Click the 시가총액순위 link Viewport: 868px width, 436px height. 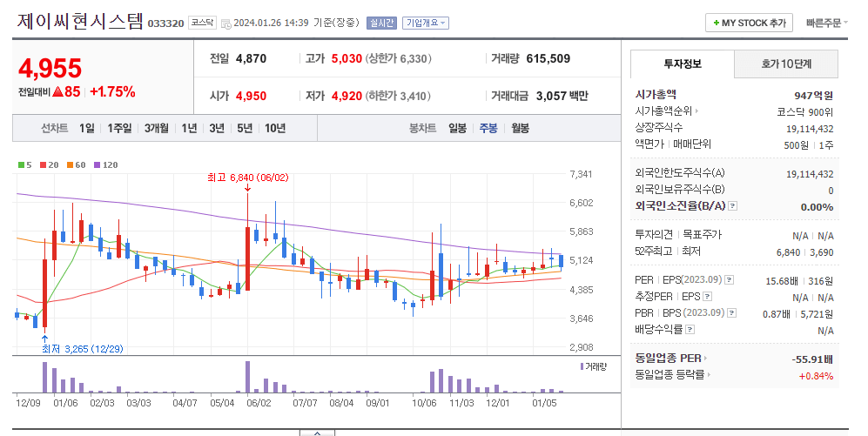pos(663,111)
